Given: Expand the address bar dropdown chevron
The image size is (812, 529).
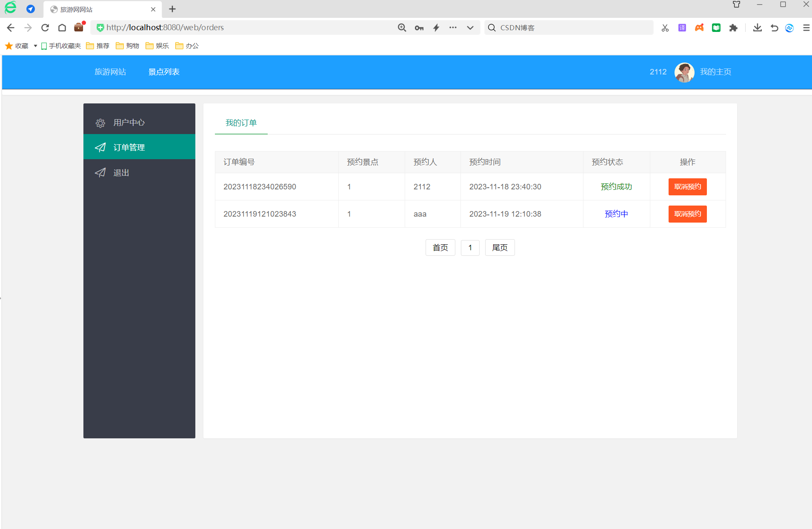Looking at the screenshot, I should coord(470,28).
